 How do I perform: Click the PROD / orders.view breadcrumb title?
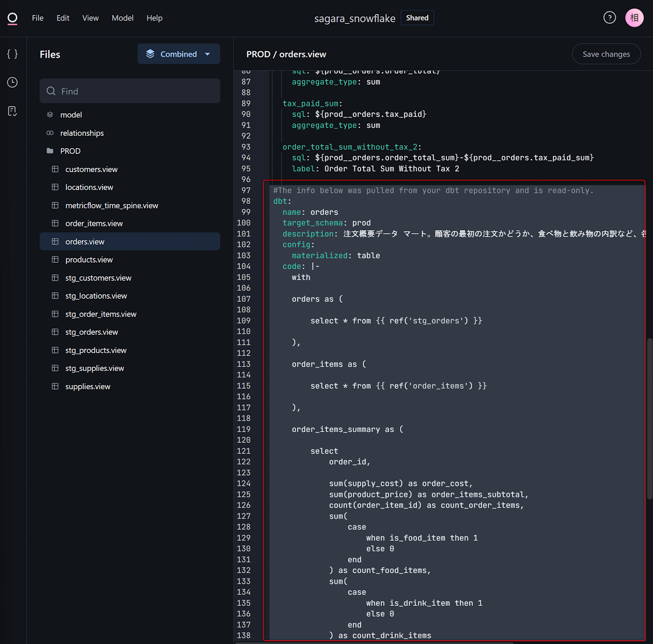click(286, 54)
